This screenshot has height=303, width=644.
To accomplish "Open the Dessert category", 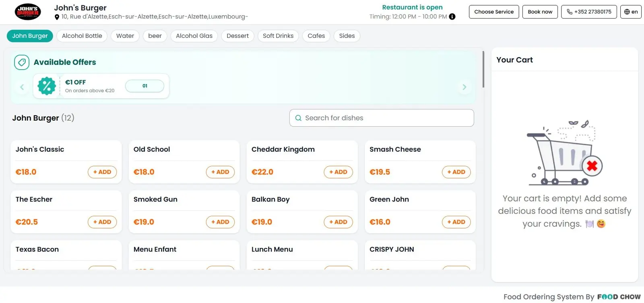I will coord(237,36).
